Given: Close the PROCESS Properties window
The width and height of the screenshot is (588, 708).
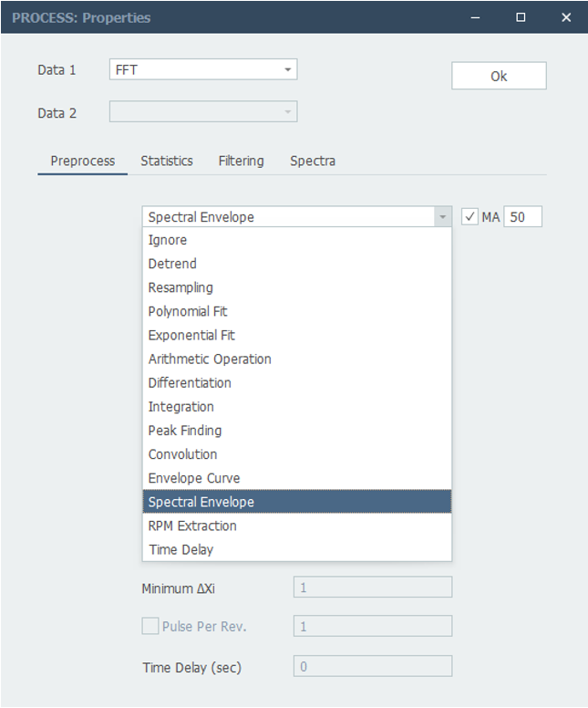Looking at the screenshot, I should point(566,17).
